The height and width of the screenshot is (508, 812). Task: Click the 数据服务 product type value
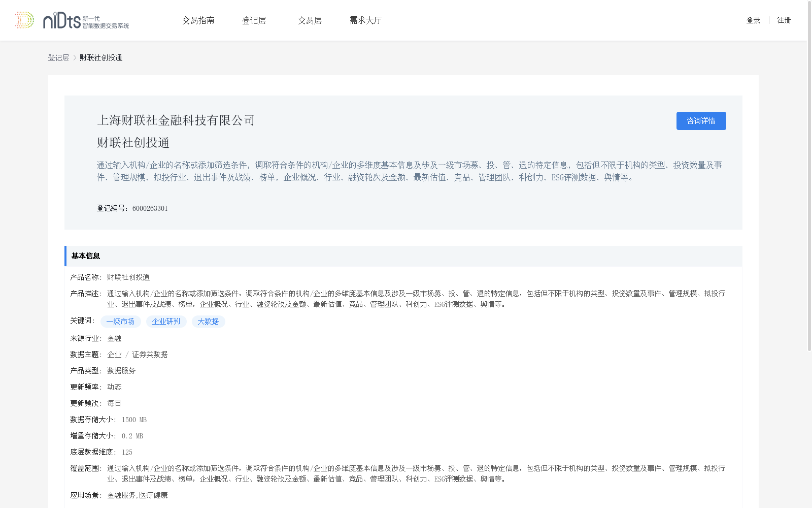click(x=121, y=371)
